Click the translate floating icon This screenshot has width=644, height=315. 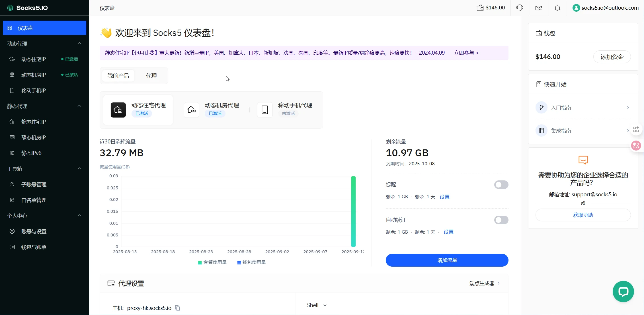(636, 146)
